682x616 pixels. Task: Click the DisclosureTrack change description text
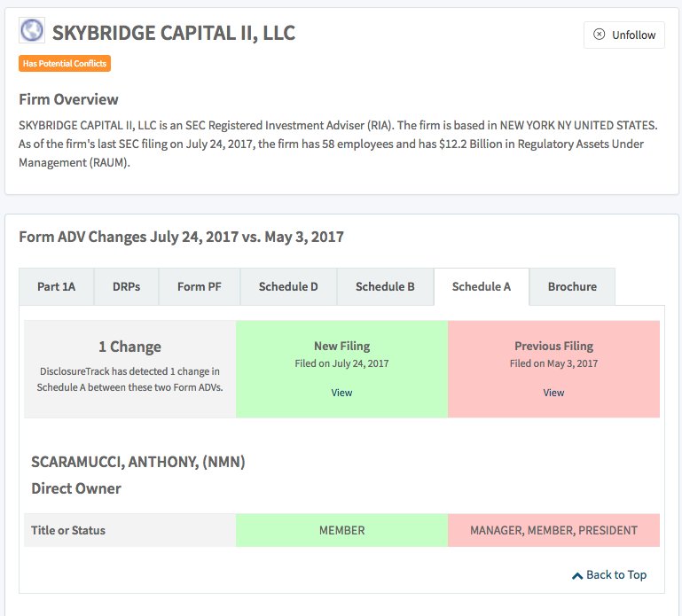(x=129, y=379)
